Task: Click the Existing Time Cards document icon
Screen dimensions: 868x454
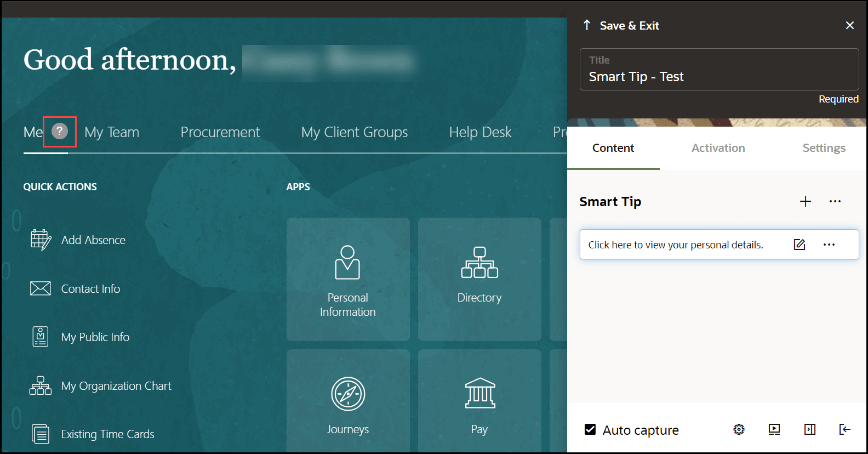Action: [41, 434]
